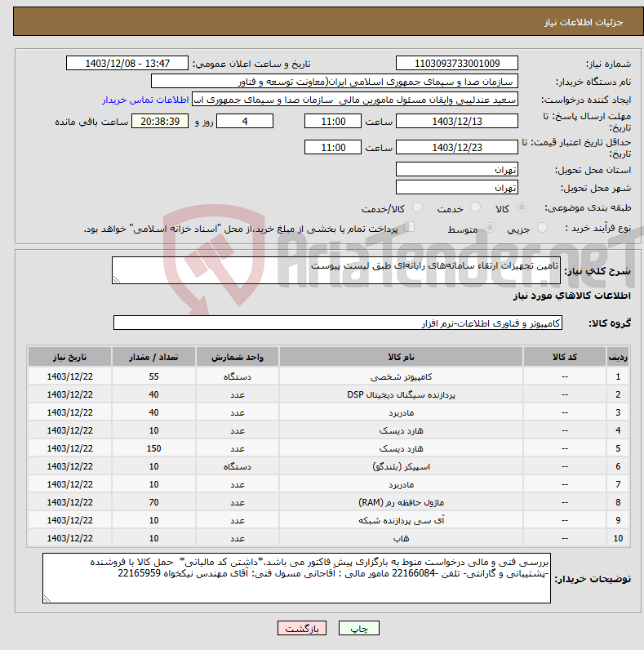The image size is (644, 650).
Task: Click the کامپیوتر شخصی item name
Action: pos(401,376)
